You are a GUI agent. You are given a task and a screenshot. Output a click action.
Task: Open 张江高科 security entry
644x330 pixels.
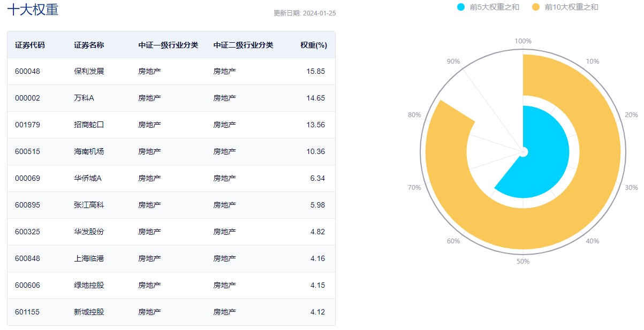pos(89,205)
